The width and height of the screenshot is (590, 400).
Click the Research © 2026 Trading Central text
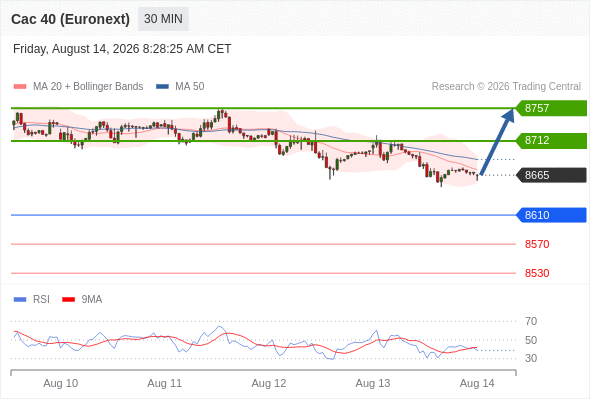pos(506,87)
